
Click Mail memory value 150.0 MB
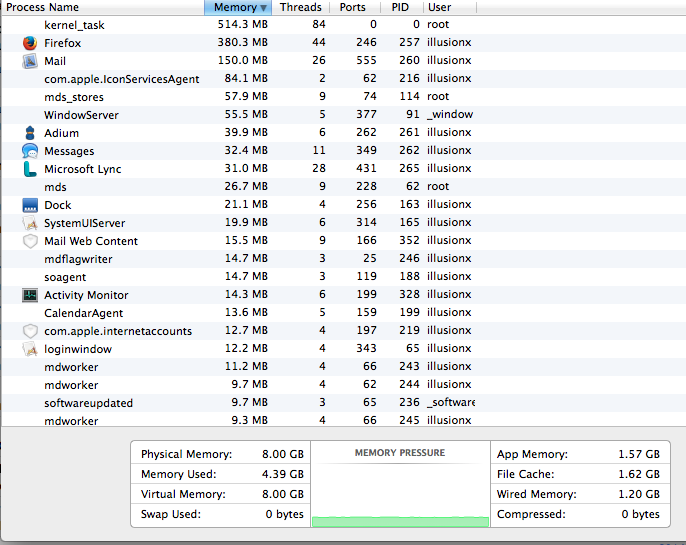pos(242,60)
